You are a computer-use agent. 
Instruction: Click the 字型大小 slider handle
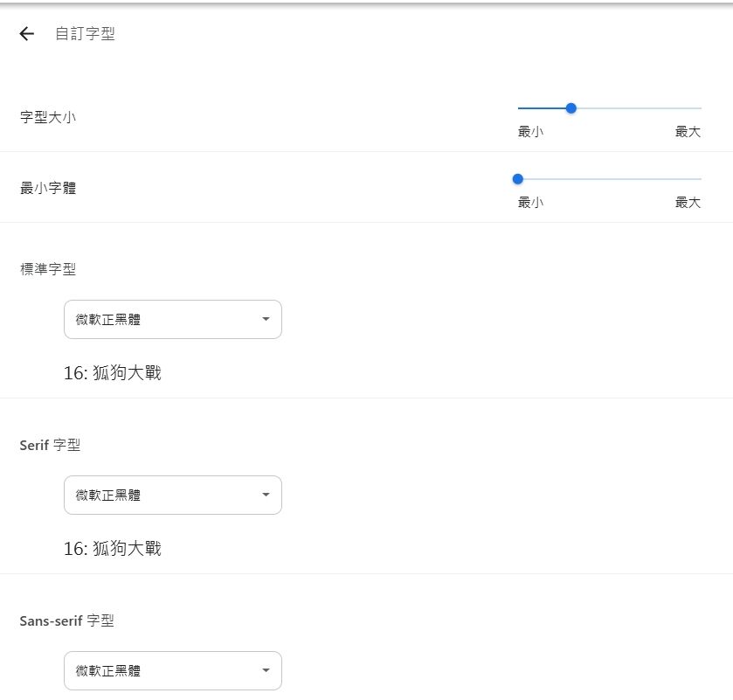coord(570,108)
